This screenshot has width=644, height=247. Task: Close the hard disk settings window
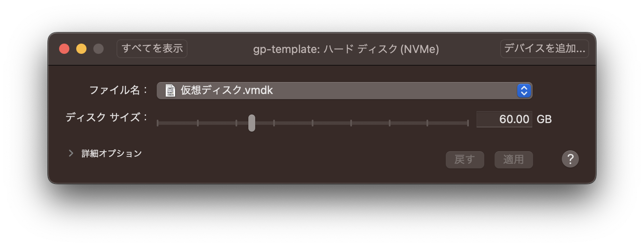tap(64, 49)
